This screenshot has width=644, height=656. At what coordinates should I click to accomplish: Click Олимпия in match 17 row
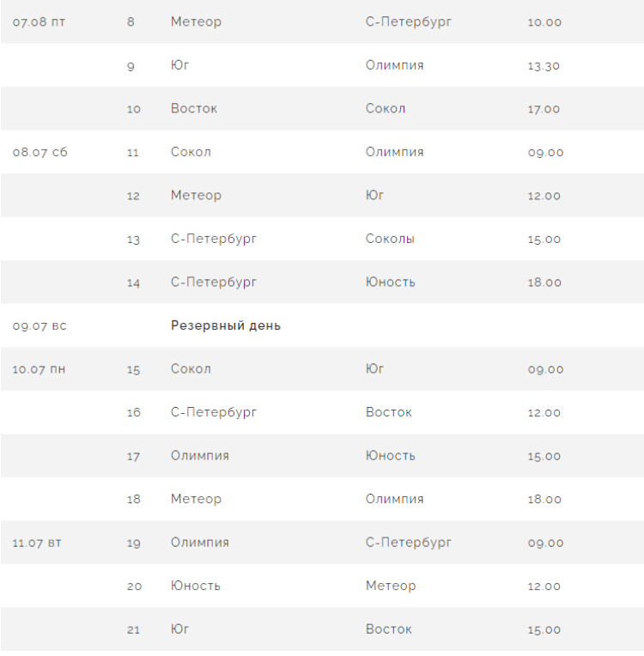point(200,456)
